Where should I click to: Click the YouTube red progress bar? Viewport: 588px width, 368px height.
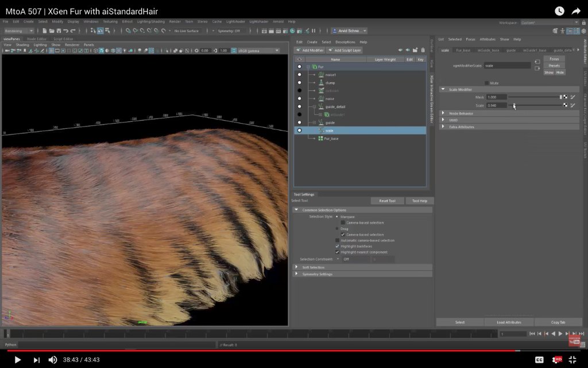point(262,351)
